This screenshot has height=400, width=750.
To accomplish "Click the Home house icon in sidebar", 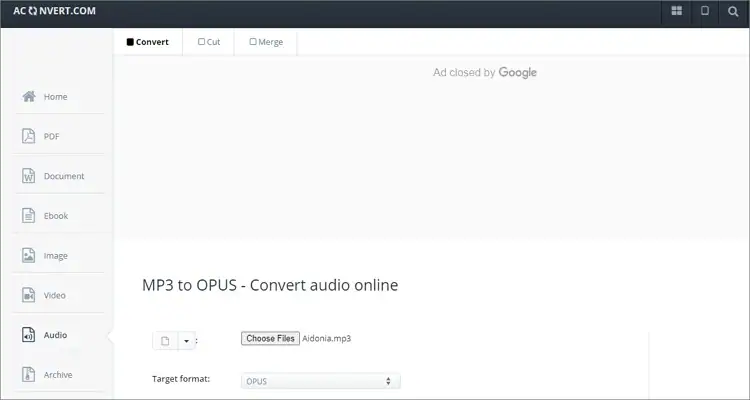I will coord(29,97).
